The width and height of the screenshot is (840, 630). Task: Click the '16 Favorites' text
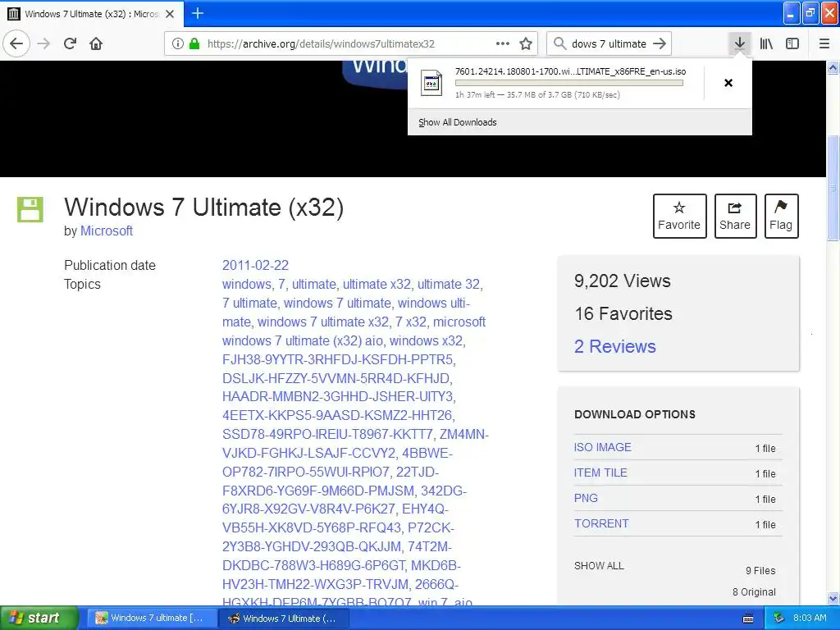[x=623, y=313]
